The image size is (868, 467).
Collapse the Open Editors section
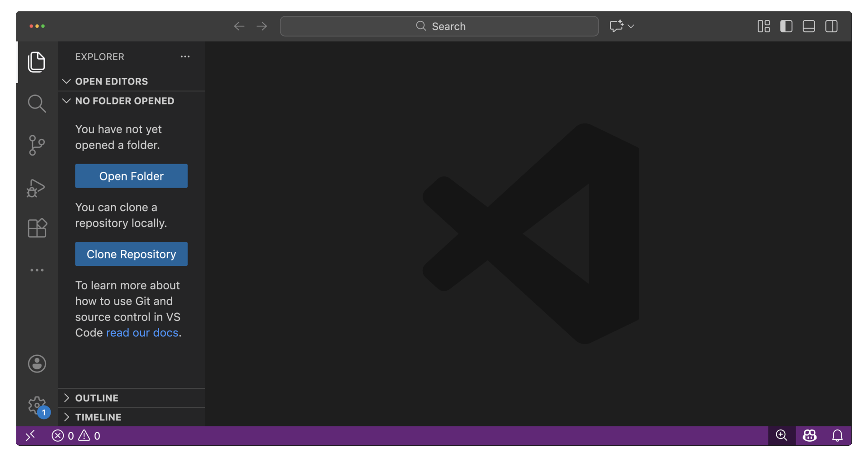(66, 81)
